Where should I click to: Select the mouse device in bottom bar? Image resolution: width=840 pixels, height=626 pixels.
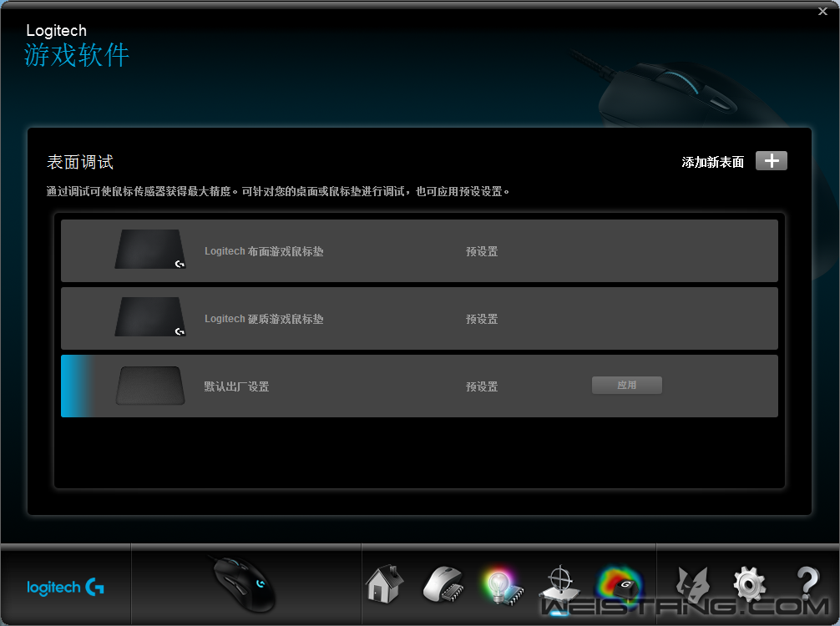click(245, 583)
